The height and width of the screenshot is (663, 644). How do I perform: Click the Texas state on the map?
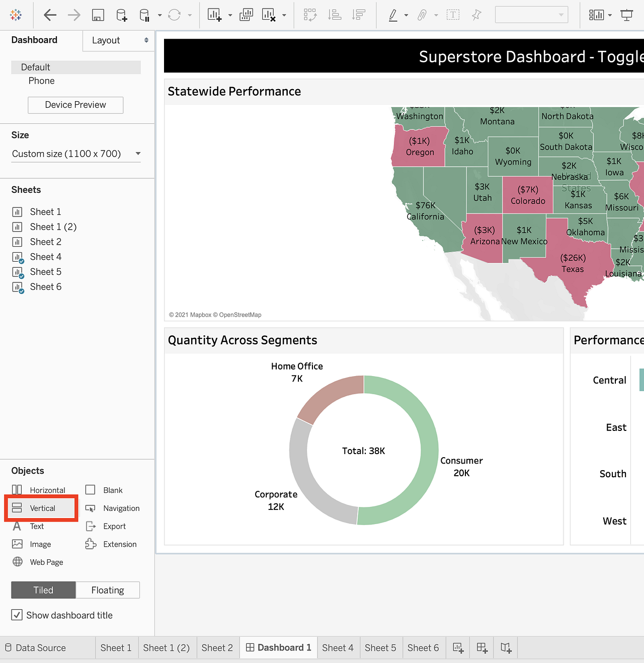point(573,263)
